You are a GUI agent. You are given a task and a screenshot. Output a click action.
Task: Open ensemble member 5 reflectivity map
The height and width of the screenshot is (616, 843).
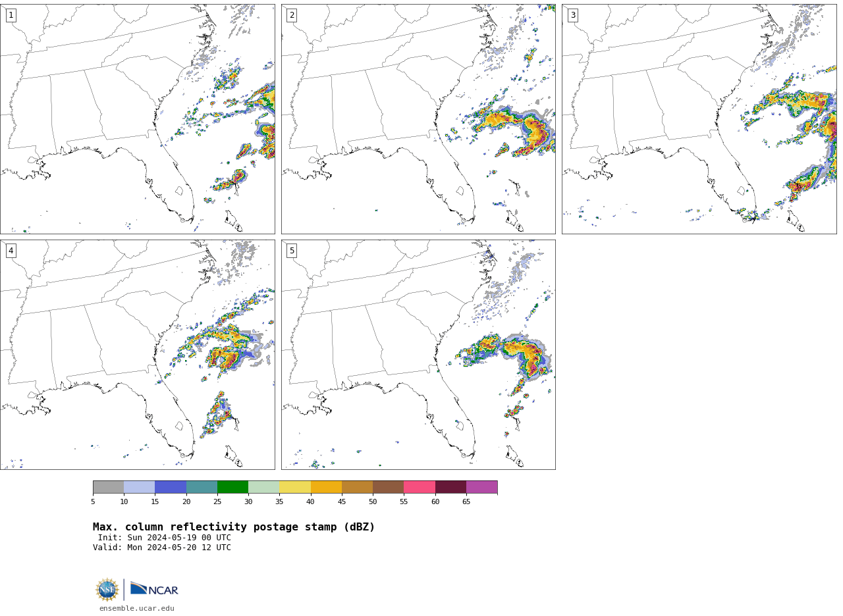[x=418, y=355]
